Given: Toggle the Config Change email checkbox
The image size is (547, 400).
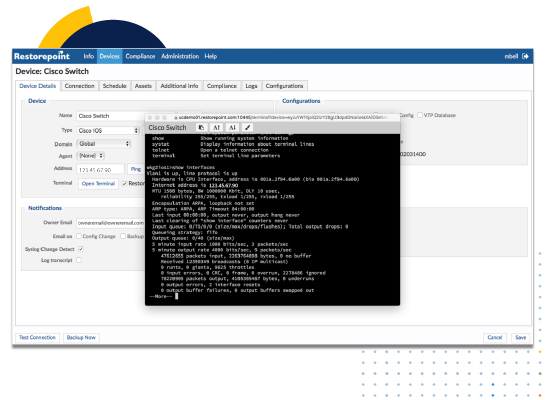Looking at the screenshot, I should [79, 236].
